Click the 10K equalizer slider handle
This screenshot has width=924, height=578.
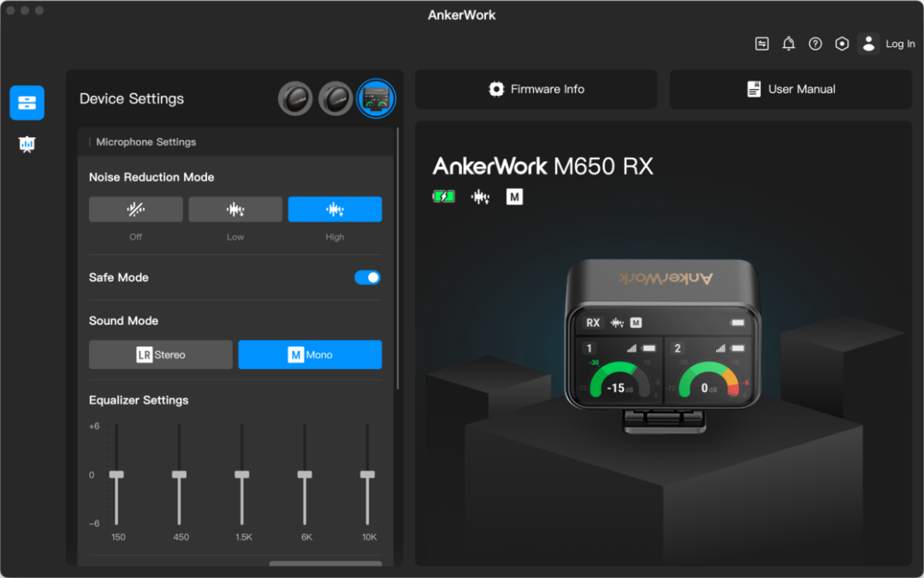(367, 474)
